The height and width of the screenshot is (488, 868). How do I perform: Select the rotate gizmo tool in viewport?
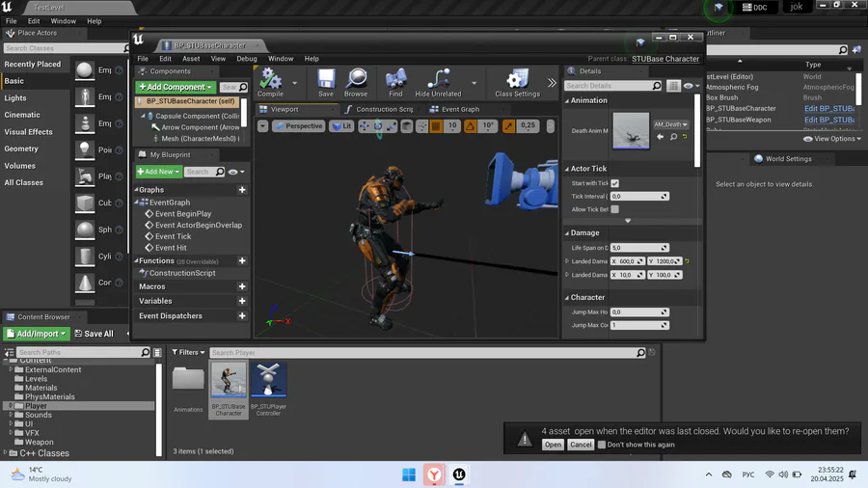pos(378,126)
